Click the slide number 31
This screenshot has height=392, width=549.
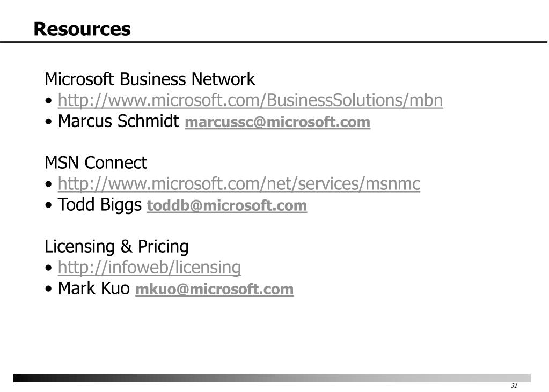pos(514,386)
